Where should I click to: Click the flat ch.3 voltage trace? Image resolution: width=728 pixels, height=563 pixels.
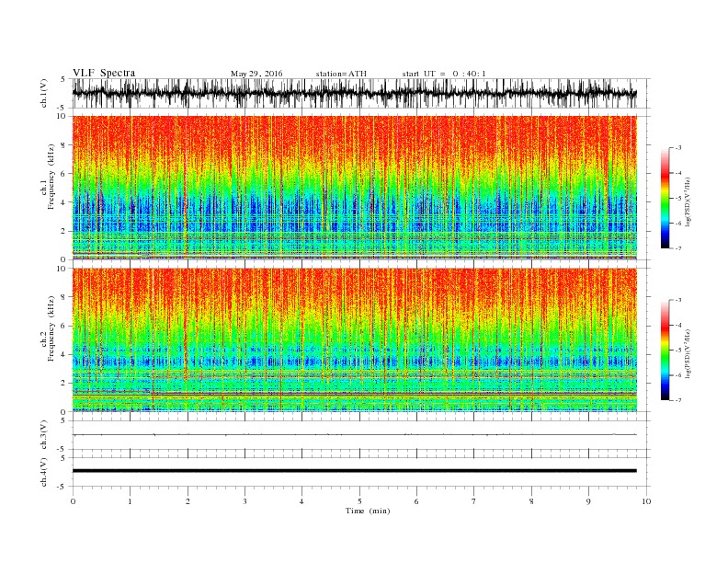coord(355,435)
